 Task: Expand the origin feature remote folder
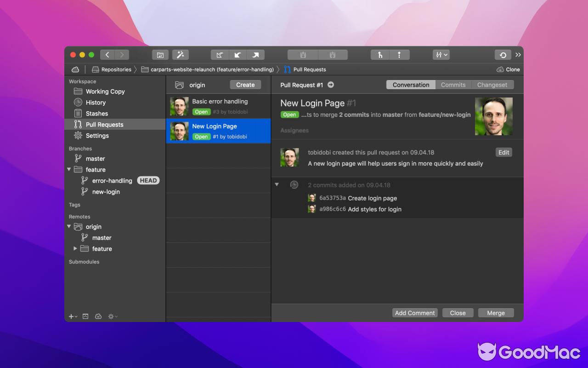click(75, 248)
